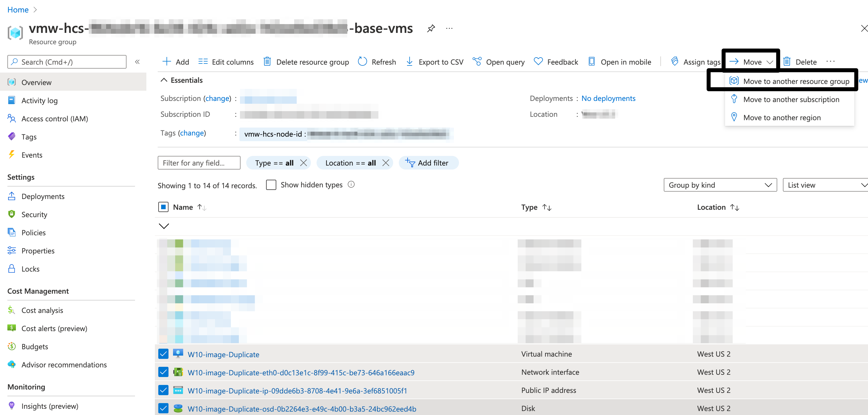
Task: Toggle the select-all checkbox beside Name
Action: click(163, 207)
